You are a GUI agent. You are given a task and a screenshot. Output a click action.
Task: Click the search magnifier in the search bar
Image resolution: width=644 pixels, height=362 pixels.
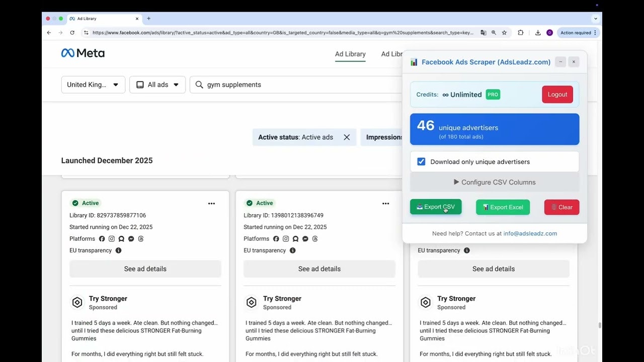pyautogui.click(x=199, y=84)
